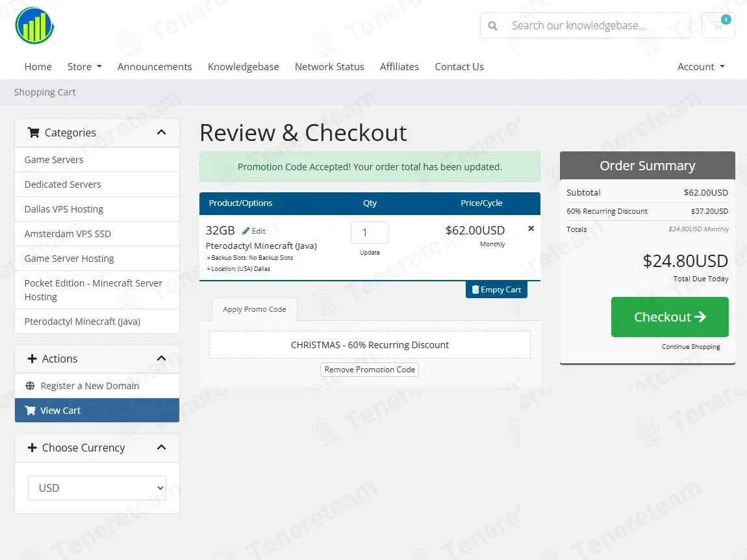
Task: Open Dedicated Servers category
Action: coord(97,185)
